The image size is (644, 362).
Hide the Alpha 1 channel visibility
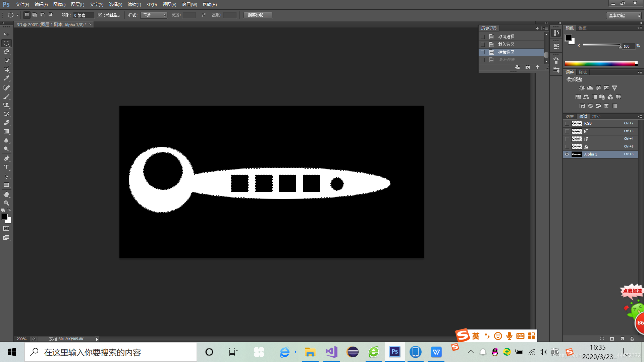(567, 154)
